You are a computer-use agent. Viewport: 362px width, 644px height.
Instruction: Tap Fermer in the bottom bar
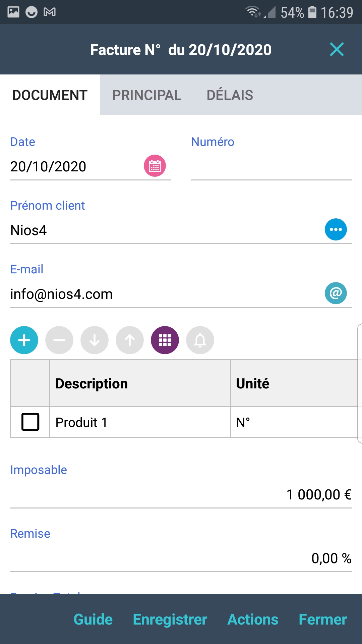pos(322,619)
